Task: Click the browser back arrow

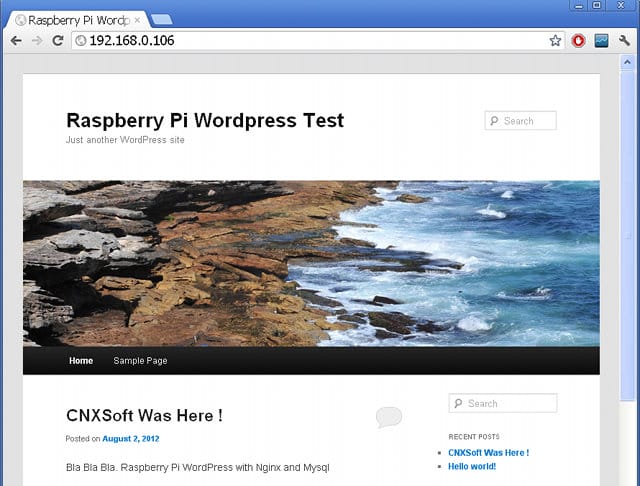Action: tap(16, 40)
